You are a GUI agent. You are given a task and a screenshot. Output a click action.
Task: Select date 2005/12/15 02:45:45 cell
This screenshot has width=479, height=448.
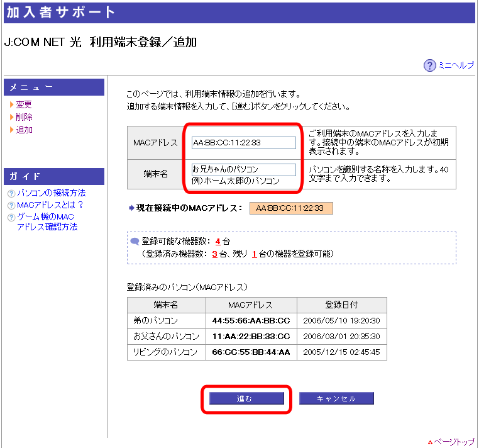tap(342, 352)
